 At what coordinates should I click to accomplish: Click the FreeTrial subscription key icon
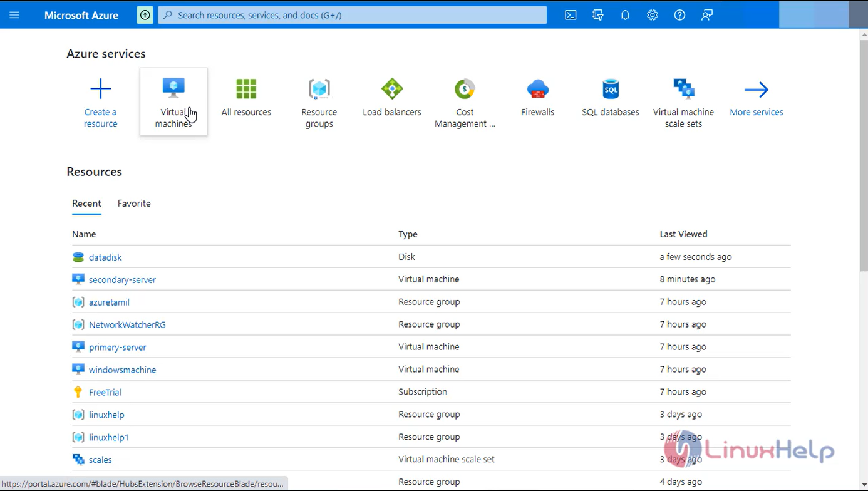click(x=78, y=392)
